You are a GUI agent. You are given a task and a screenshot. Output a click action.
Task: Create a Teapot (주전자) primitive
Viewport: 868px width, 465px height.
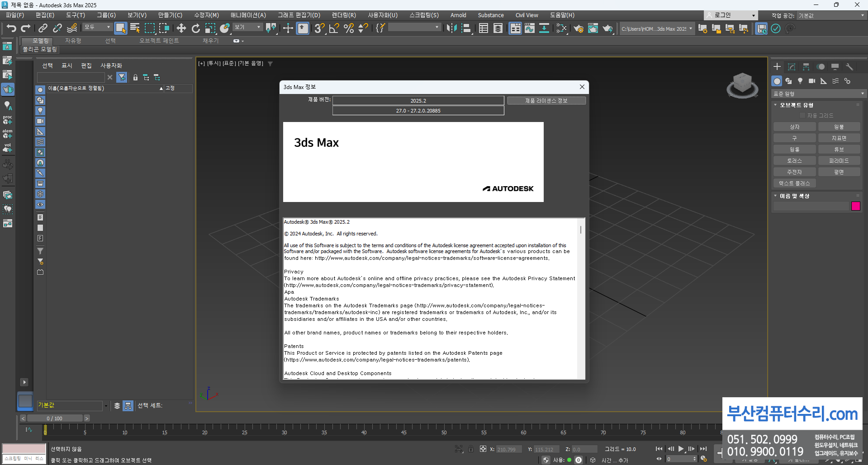[795, 172]
